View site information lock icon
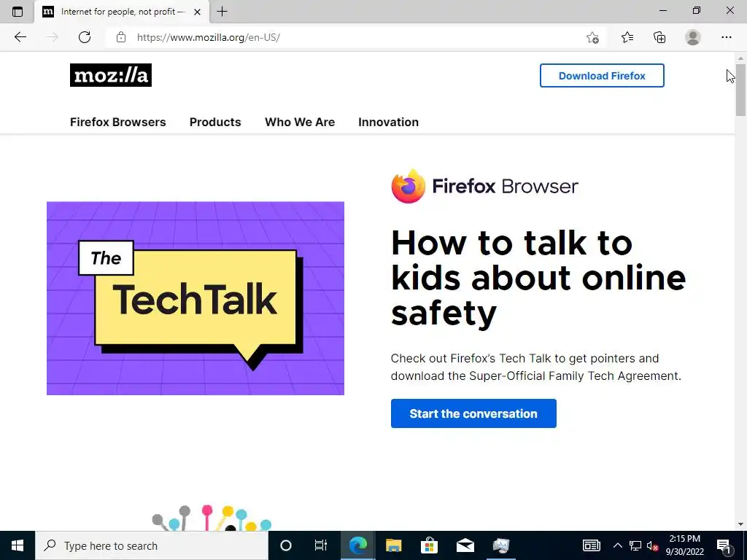The height and width of the screenshot is (560, 747). [121, 37]
